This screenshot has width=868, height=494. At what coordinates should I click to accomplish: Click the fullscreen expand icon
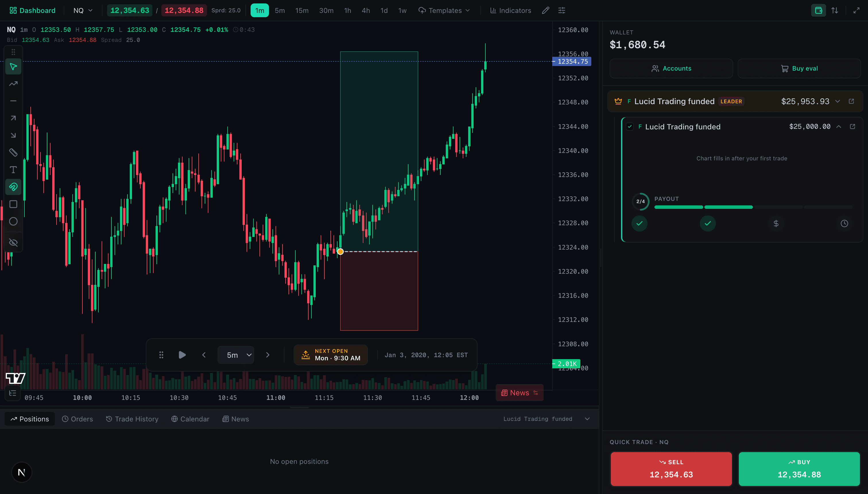pyautogui.click(x=857, y=11)
